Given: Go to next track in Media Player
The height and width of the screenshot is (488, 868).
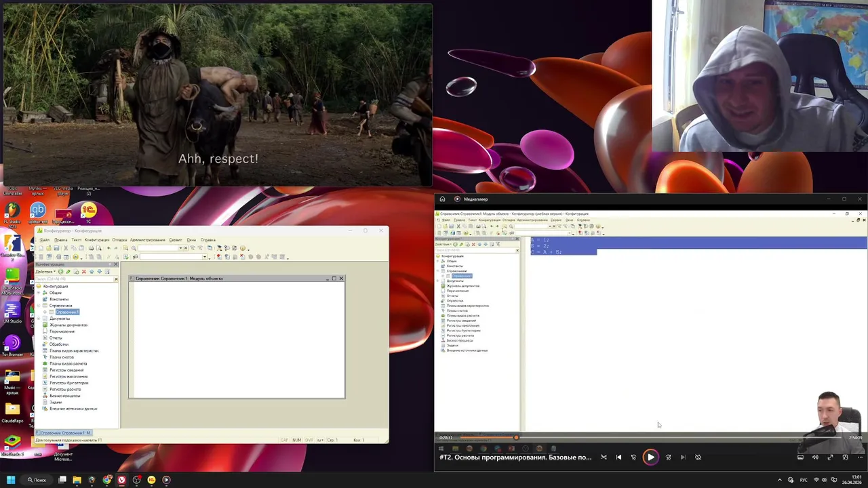Looking at the screenshot, I should [683, 457].
